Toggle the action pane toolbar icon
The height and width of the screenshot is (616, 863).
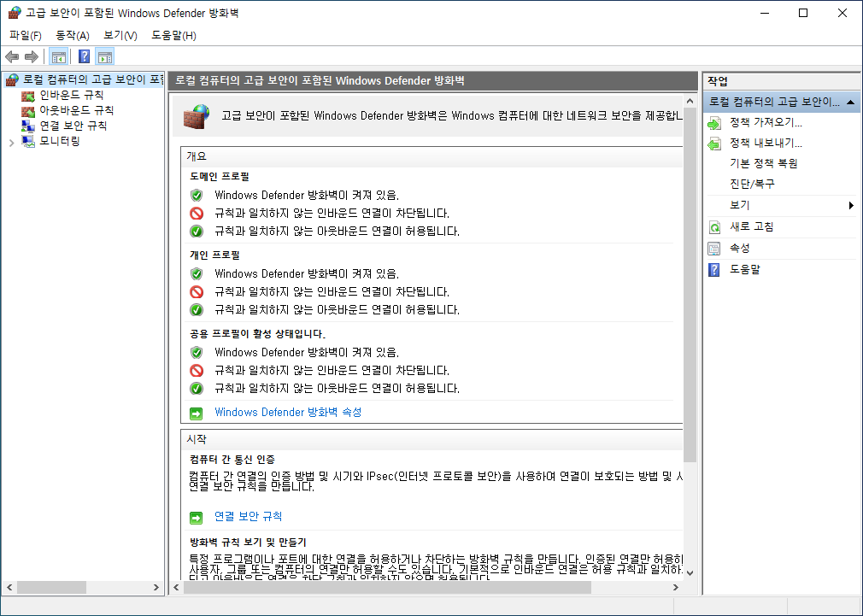tap(104, 56)
